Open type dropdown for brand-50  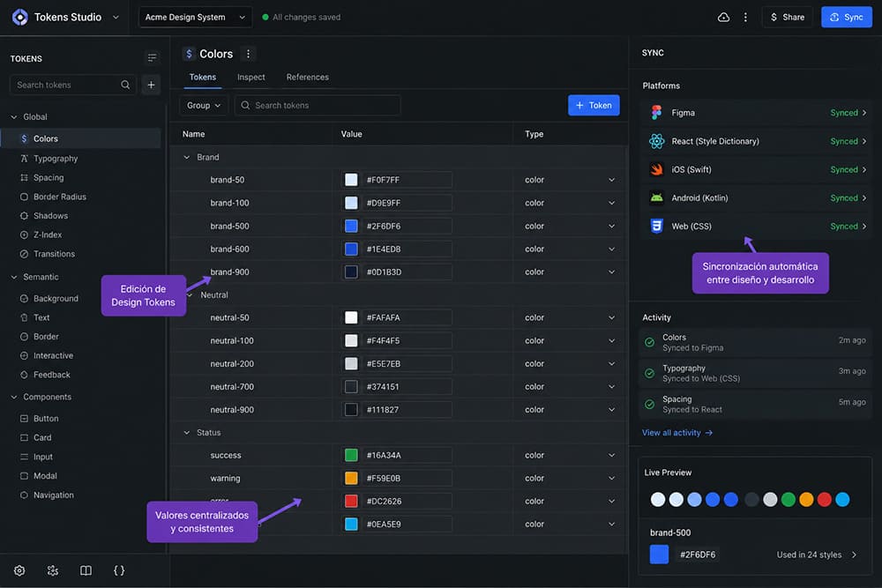coord(611,180)
